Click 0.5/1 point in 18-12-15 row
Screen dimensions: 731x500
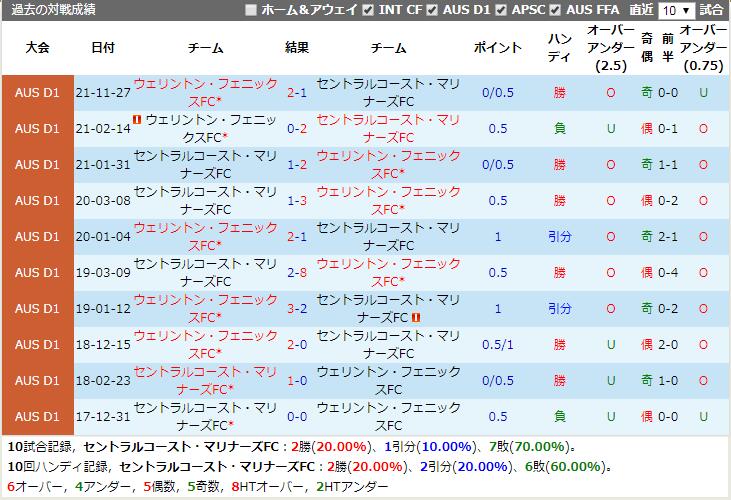[498, 345]
